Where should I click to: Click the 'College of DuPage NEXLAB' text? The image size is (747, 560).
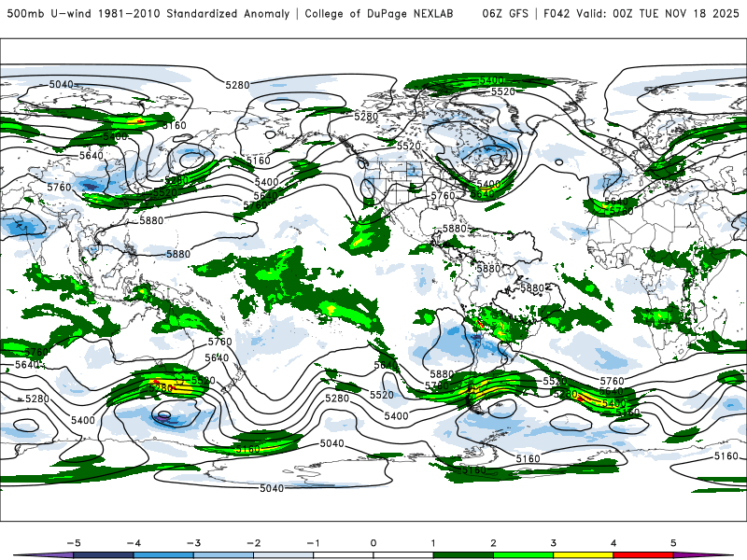point(379,13)
